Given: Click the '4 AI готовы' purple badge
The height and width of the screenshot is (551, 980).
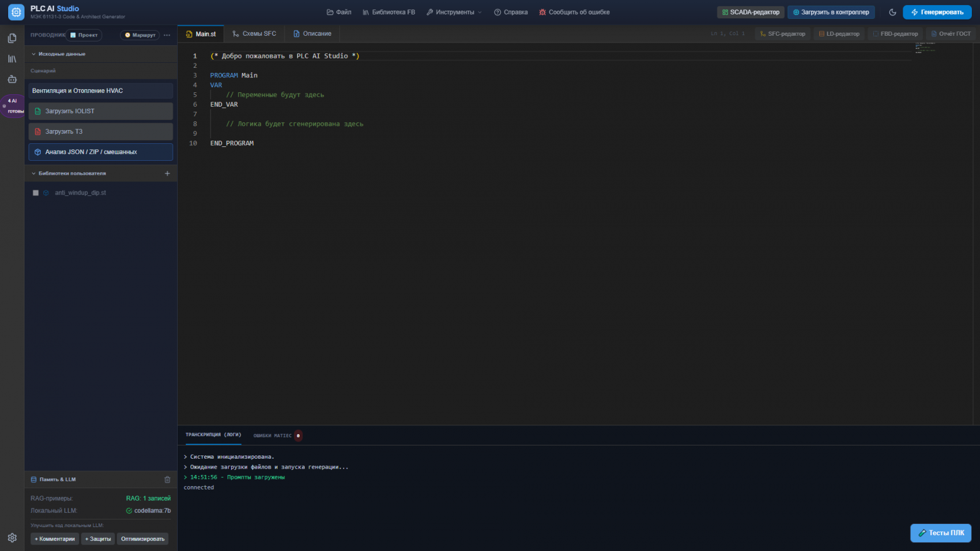Looking at the screenshot, I should (x=13, y=106).
